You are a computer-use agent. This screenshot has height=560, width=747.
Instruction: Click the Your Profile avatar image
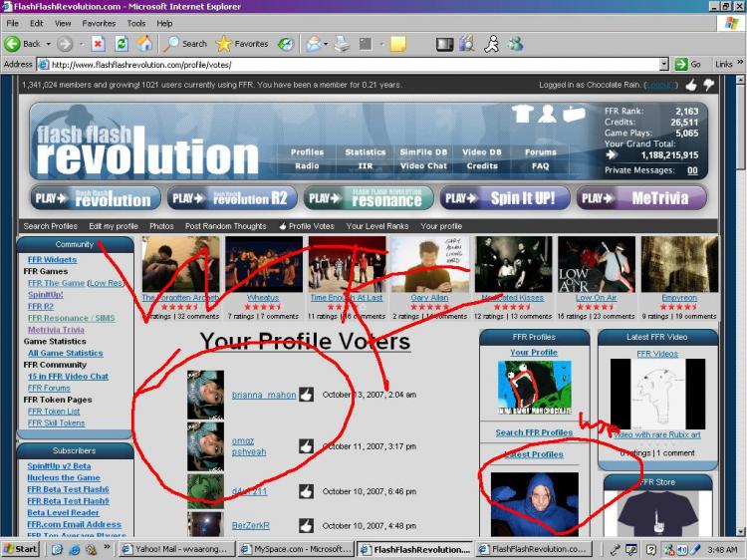(534, 387)
